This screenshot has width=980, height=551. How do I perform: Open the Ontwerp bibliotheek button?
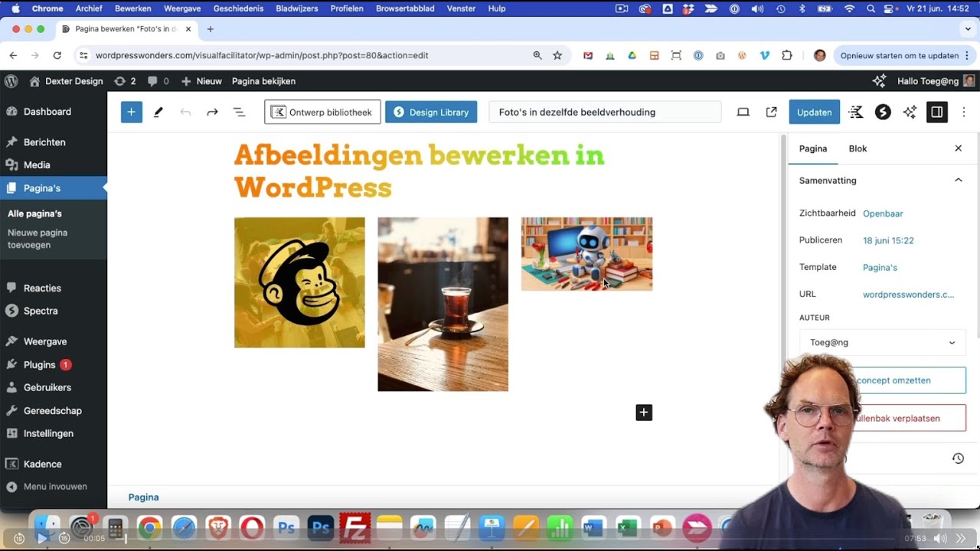pos(322,112)
